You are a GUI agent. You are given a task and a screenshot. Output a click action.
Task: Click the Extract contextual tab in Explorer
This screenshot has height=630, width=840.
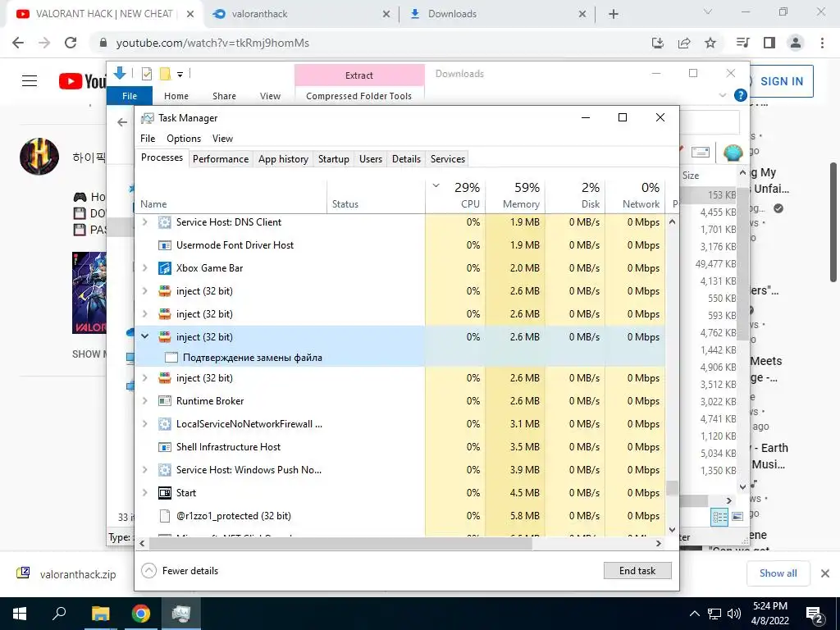pos(359,75)
